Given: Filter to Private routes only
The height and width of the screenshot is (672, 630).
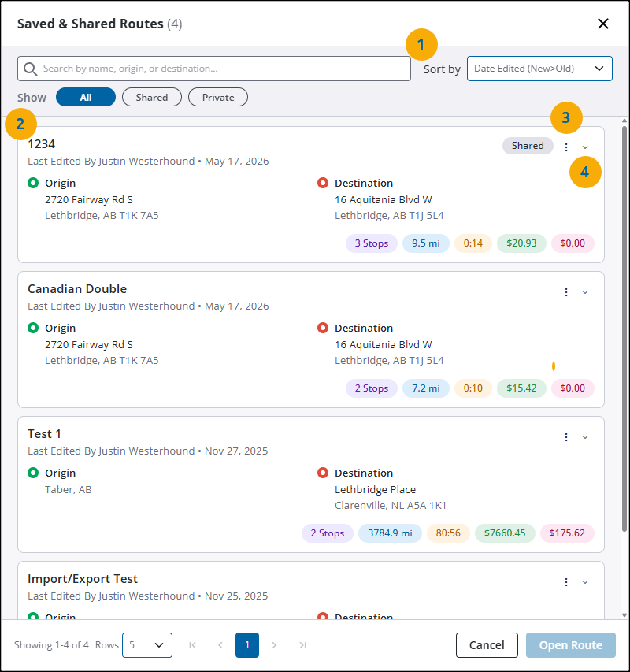Looking at the screenshot, I should pyautogui.click(x=218, y=97).
